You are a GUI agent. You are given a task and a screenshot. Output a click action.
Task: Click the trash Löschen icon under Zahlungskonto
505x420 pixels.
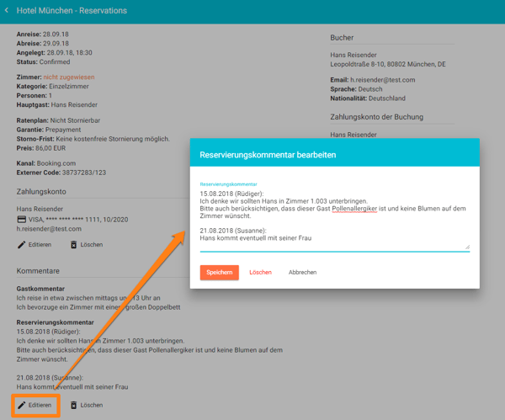pyautogui.click(x=73, y=245)
